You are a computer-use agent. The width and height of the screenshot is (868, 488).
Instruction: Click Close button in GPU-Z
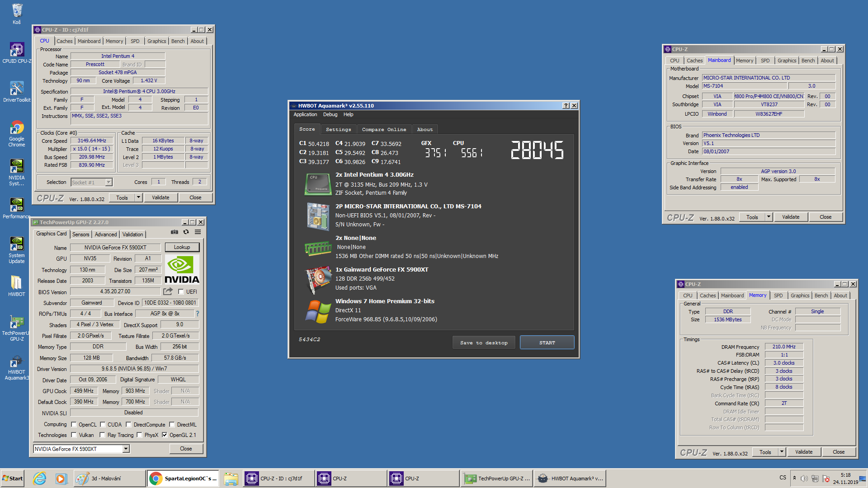[x=186, y=449]
